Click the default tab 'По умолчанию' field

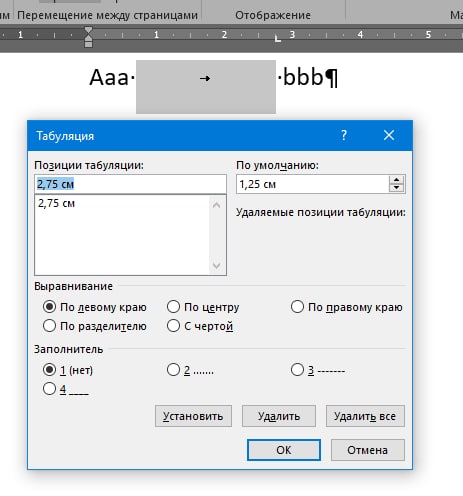pos(313,184)
